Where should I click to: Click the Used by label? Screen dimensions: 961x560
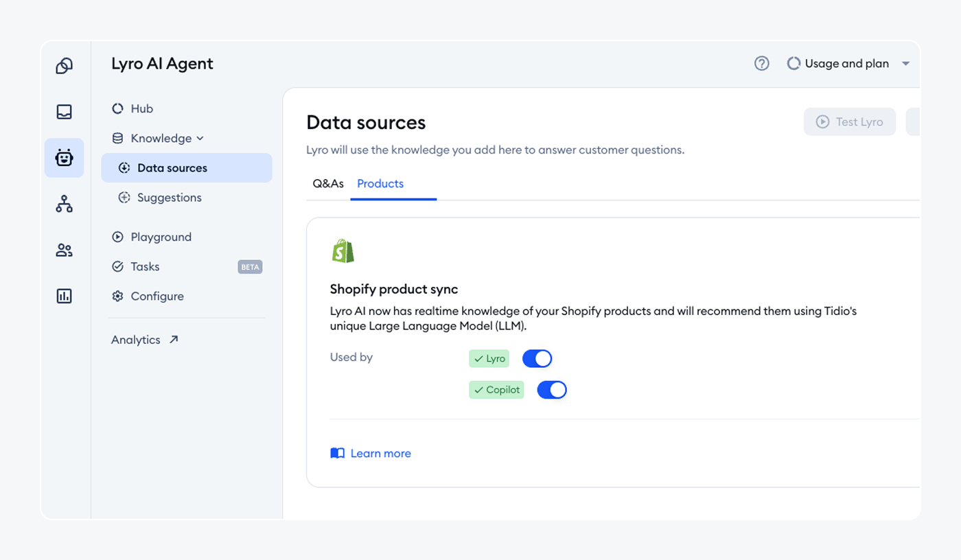[351, 357]
